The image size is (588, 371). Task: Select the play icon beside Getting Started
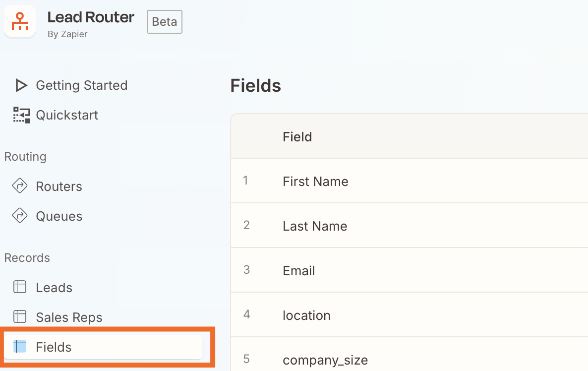click(x=20, y=85)
